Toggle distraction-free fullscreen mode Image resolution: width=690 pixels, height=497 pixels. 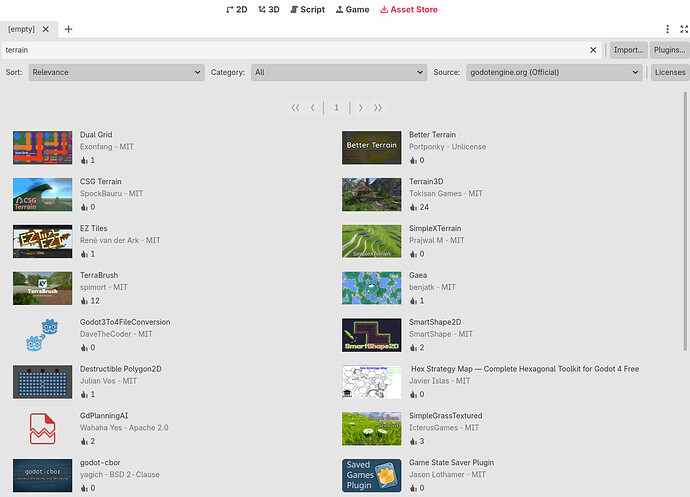(684, 29)
